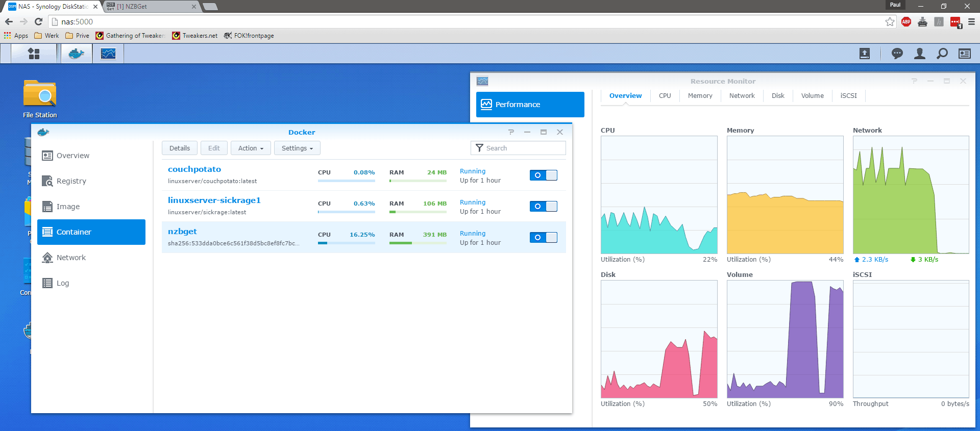Image resolution: width=980 pixels, height=431 pixels.
Task: Open File Station desktop icon
Action: tap(40, 99)
